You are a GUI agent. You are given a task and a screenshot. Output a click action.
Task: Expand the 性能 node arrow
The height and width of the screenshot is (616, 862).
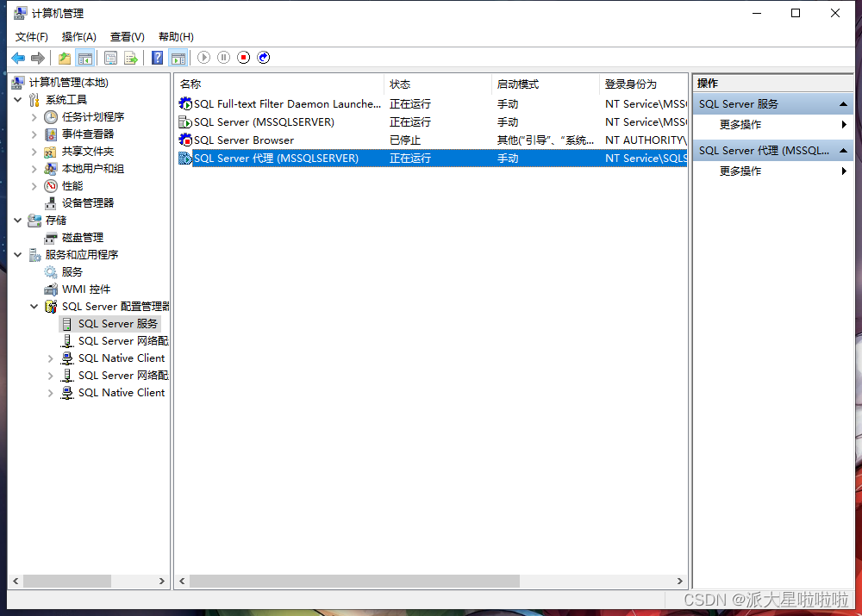point(34,186)
